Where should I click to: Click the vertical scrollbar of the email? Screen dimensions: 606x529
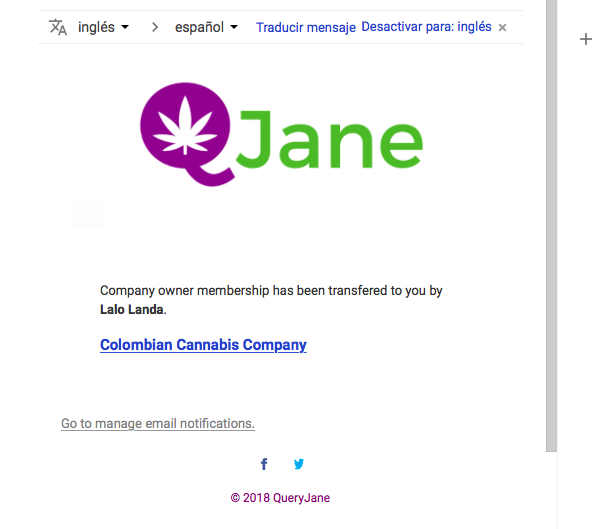tap(552, 226)
